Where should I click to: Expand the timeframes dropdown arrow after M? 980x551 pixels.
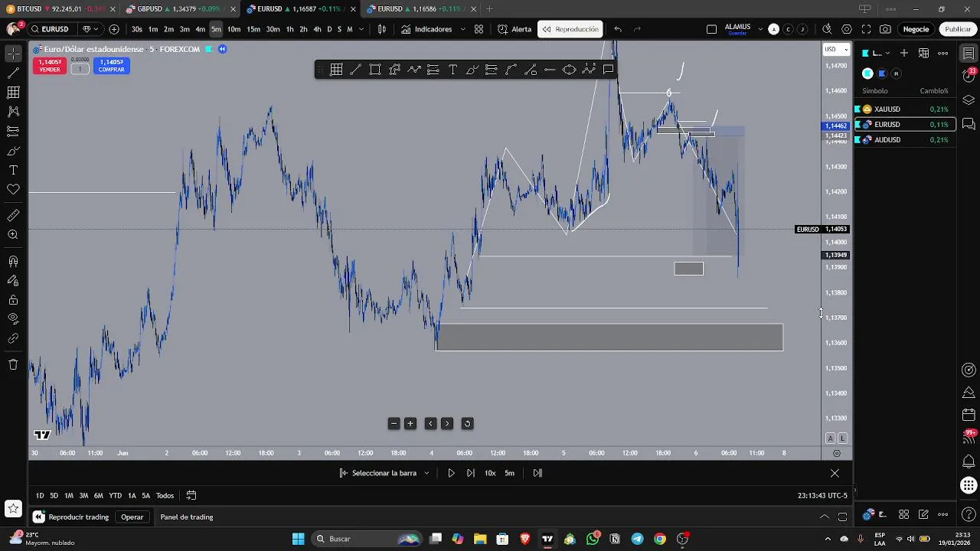(361, 29)
